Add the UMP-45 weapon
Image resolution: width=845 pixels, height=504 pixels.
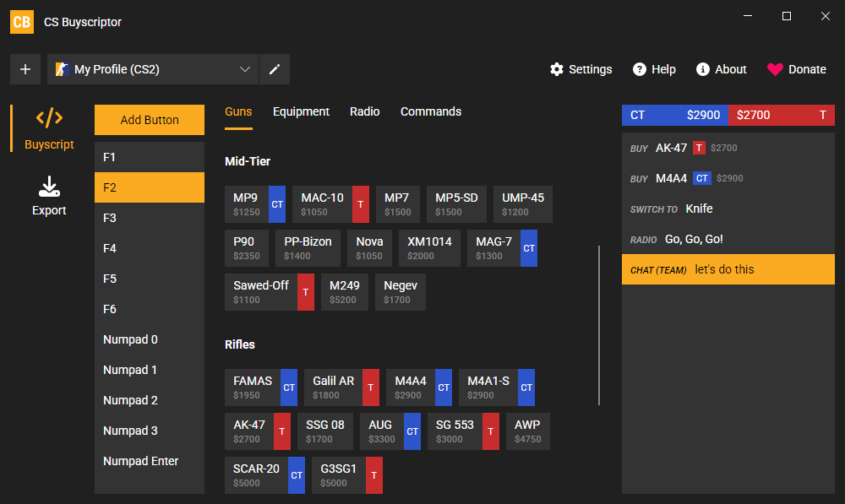[x=523, y=204]
